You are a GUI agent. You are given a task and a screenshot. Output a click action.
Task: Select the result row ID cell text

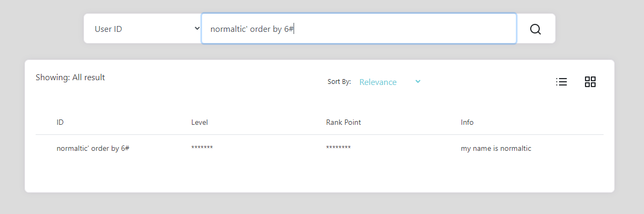[93, 149]
